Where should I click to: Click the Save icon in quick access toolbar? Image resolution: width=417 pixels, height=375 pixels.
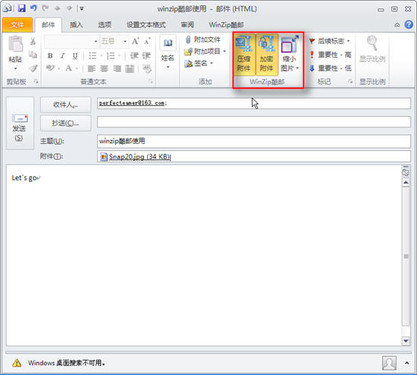[22, 8]
